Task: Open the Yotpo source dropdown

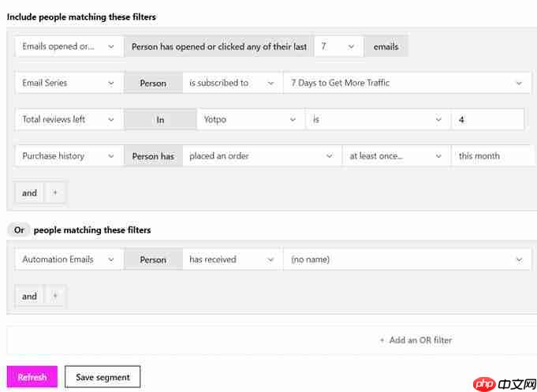Action: click(x=250, y=120)
